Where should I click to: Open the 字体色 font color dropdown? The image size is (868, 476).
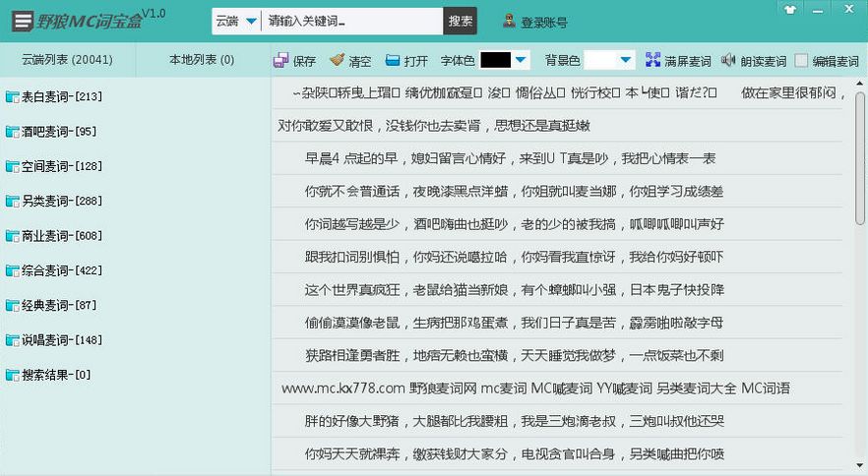click(x=521, y=61)
